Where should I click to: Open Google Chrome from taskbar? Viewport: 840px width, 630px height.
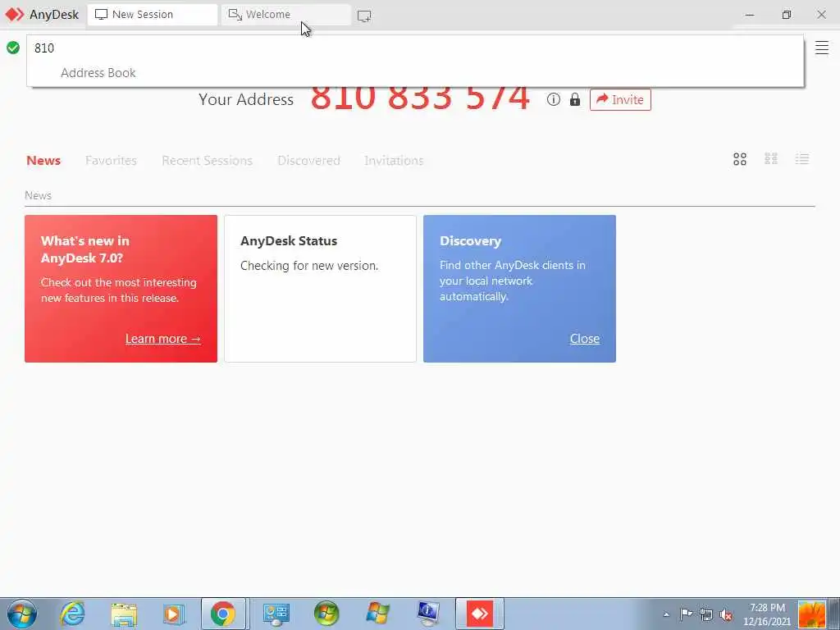click(223, 614)
